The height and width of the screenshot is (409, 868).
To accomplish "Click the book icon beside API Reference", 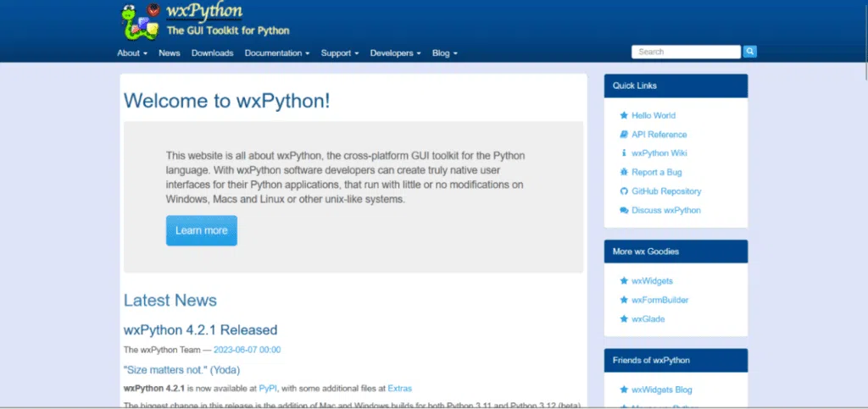I will pos(624,135).
